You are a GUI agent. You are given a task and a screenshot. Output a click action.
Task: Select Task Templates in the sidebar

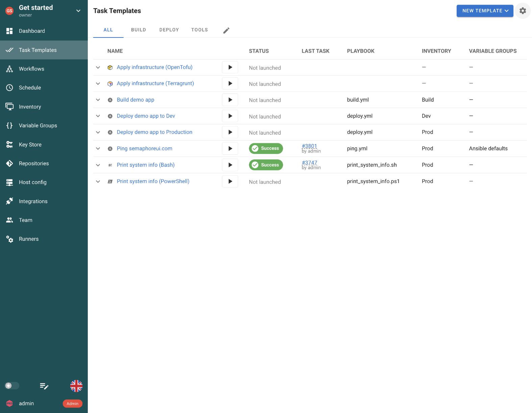pos(44,50)
